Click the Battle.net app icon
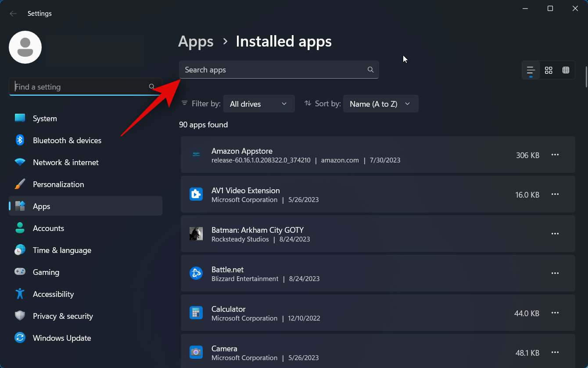Screen dimensions: 588x368 coord(196,274)
